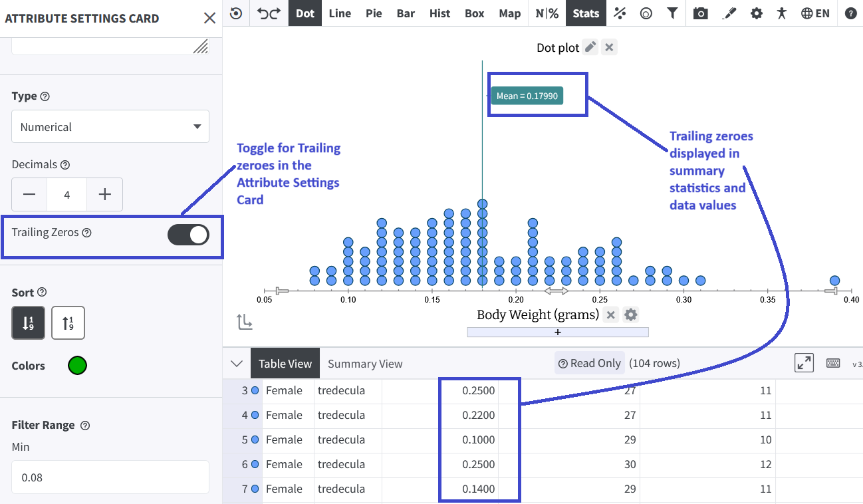Switch to Line plot type
The width and height of the screenshot is (863, 504).
coord(340,13)
